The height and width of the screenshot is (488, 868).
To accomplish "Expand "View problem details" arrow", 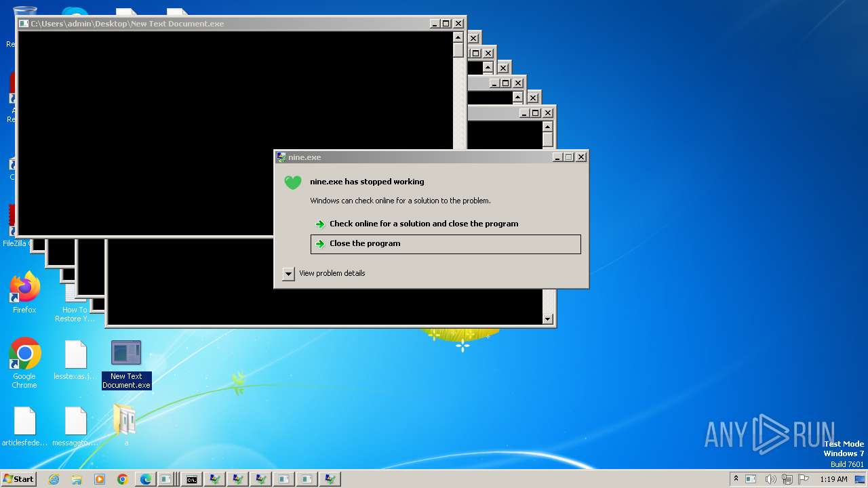I will pos(288,274).
